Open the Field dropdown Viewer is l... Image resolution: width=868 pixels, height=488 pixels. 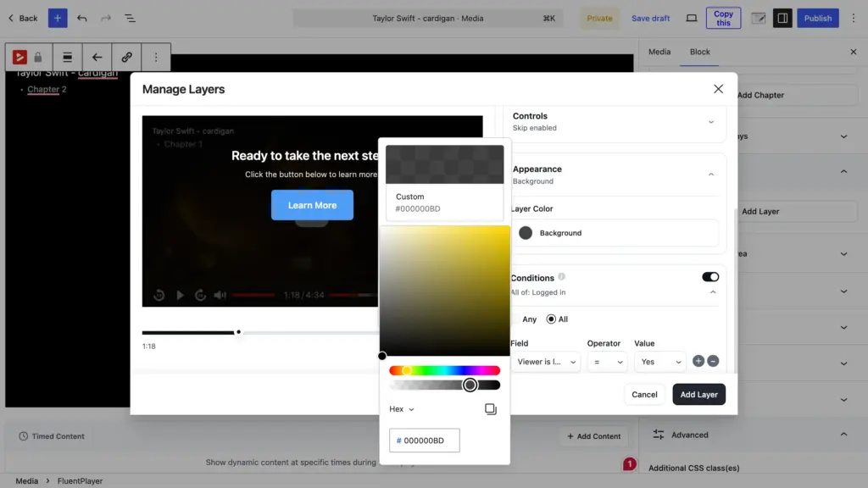pyautogui.click(x=545, y=362)
